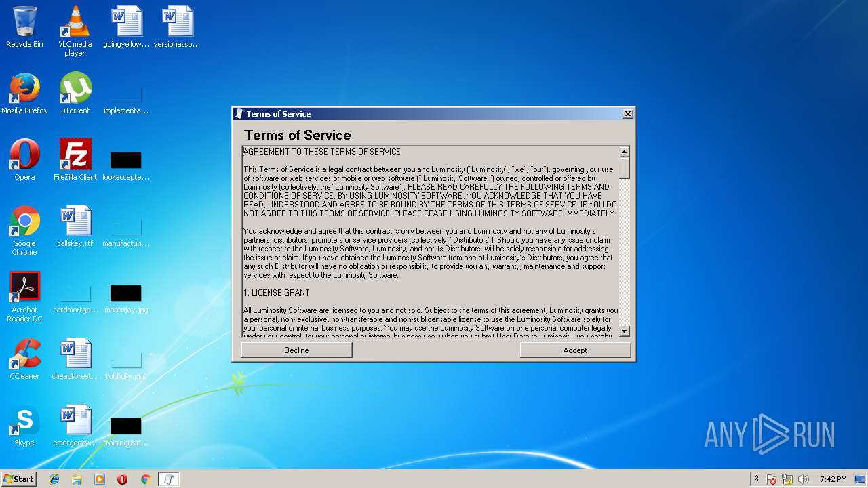Select the goingyellow Word document icon

tap(126, 27)
